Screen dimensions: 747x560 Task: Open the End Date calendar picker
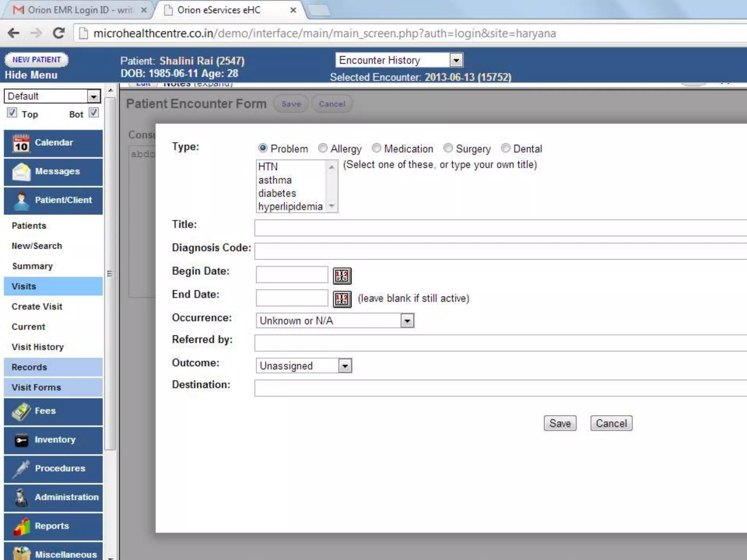(x=342, y=299)
